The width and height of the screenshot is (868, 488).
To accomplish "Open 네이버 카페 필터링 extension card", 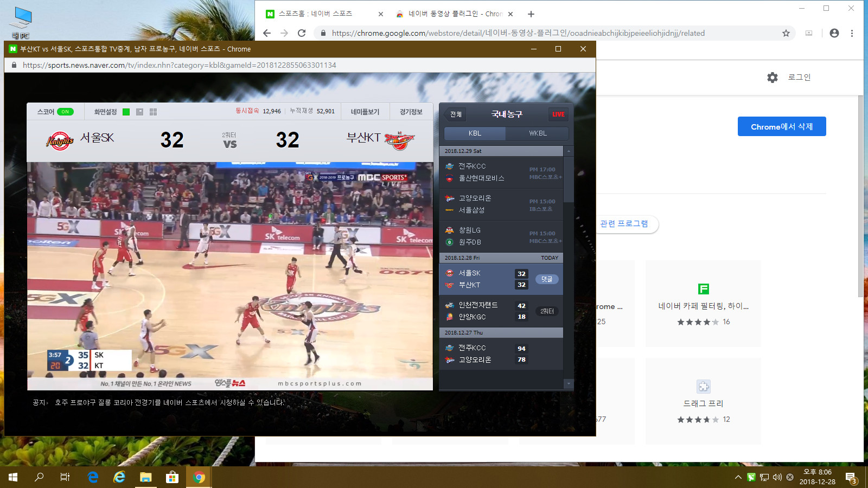I will 703,304.
